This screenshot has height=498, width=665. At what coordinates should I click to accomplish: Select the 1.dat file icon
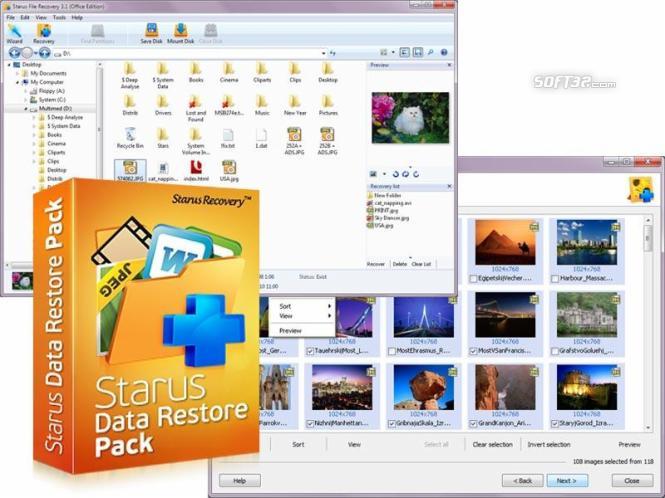pyautogui.click(x=262, y=138)
